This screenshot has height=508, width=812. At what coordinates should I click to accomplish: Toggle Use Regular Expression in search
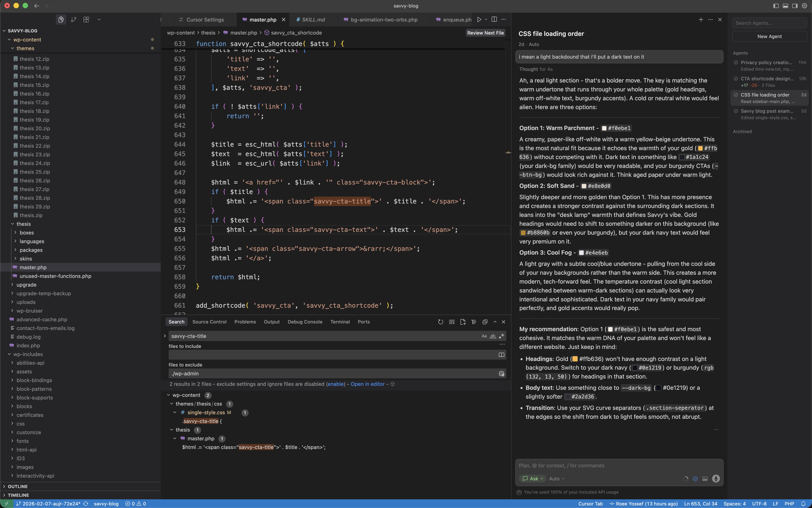pos(501,336)
